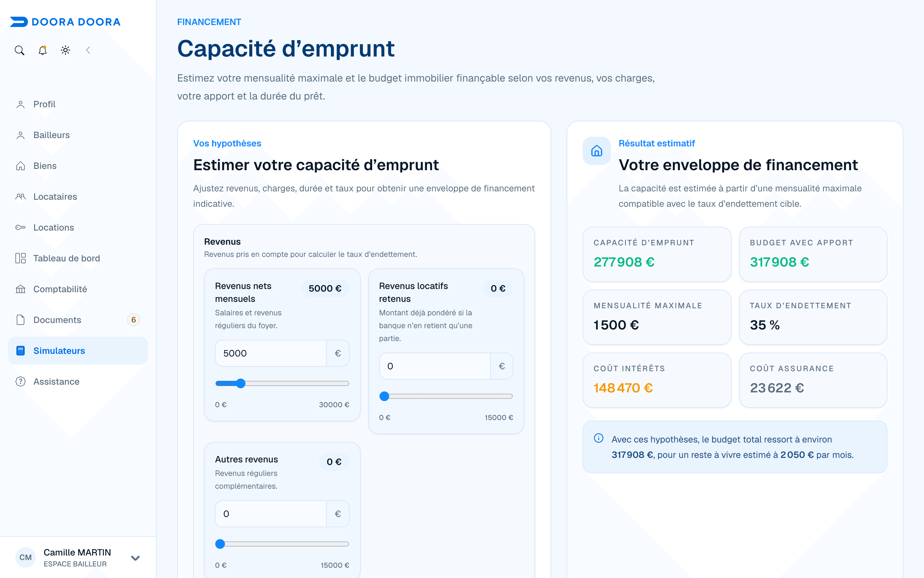Open the search magnifier icon
This screenshot has height=578, width=924.
tap(20, 50)
